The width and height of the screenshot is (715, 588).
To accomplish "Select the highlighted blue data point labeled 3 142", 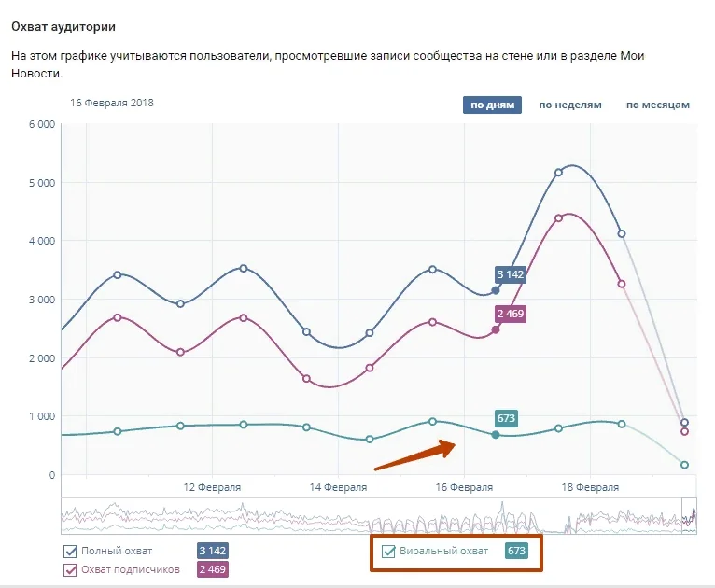I will [x=496, y=290].
